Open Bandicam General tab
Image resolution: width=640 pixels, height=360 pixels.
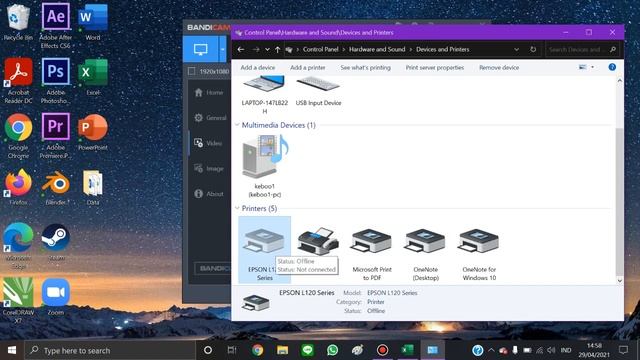[210, 118]
